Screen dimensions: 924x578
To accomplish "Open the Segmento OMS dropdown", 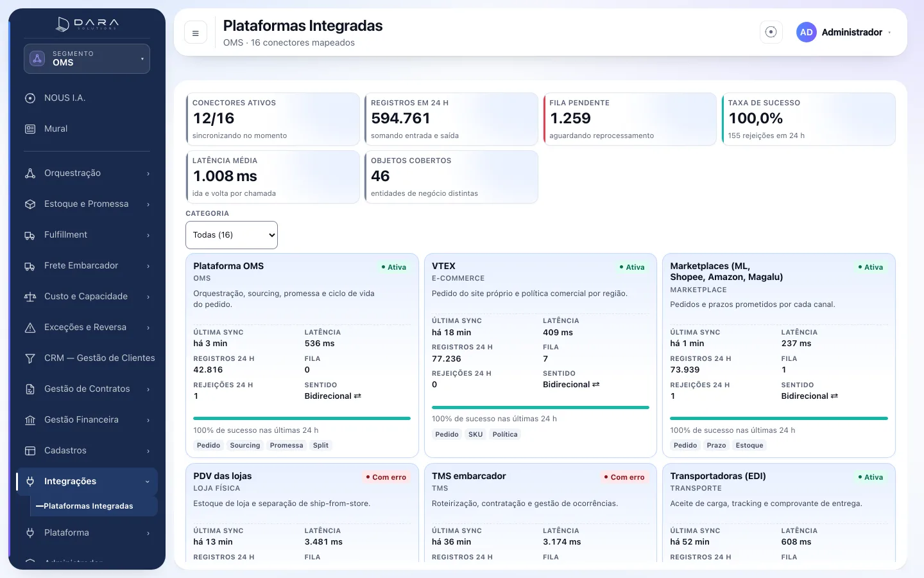I will click(87, 58).
